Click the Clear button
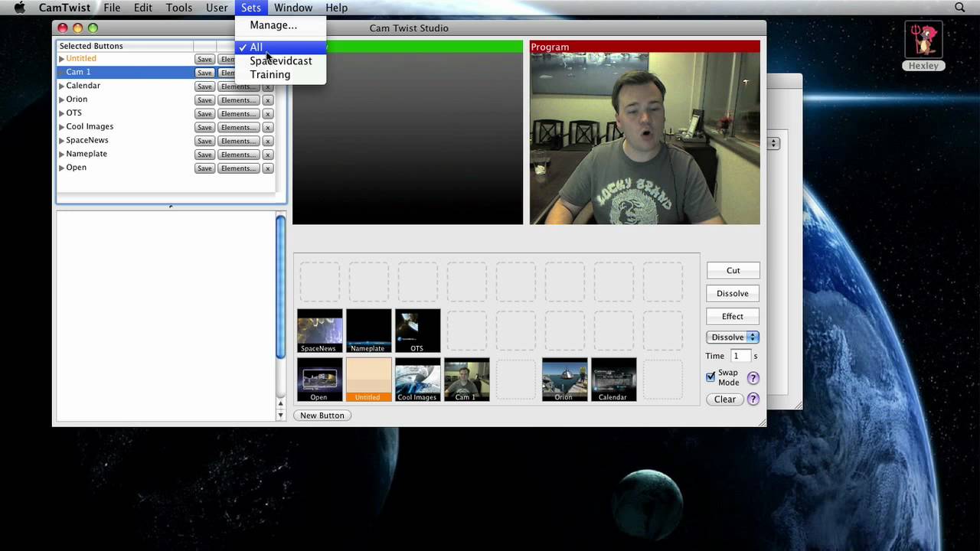The height and width of the screenshot is (551, 980). click(725, 399)
